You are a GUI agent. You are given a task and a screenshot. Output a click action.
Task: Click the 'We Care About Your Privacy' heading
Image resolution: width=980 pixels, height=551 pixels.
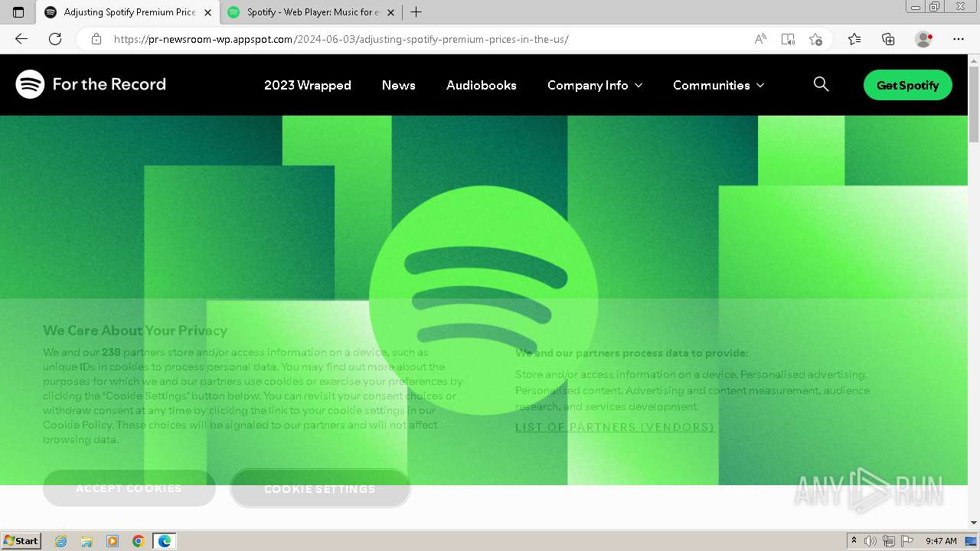tap(136, 331)
